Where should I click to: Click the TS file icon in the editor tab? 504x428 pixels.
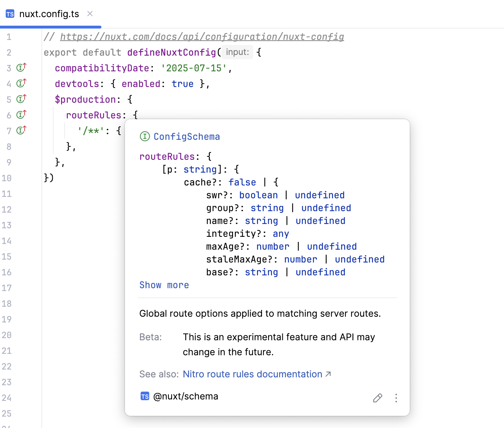tap(10, 14)
